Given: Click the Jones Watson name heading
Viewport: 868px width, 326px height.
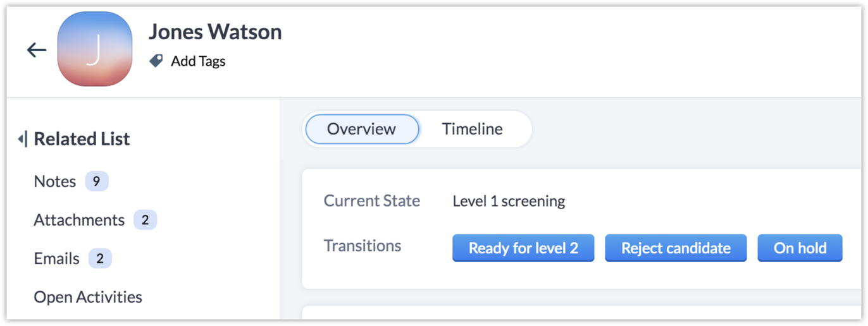Looking at the screenshot, I should tap(215, 32).
